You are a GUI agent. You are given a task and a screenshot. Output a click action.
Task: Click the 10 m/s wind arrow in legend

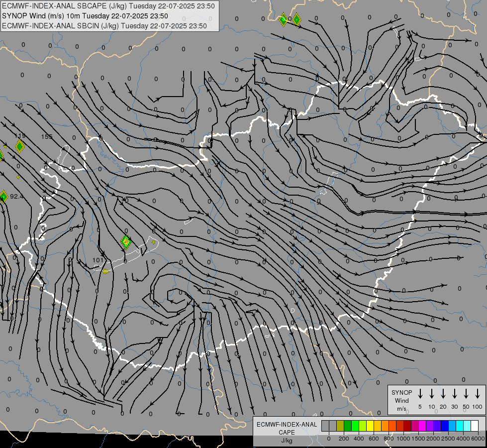[x=432, y=394]
